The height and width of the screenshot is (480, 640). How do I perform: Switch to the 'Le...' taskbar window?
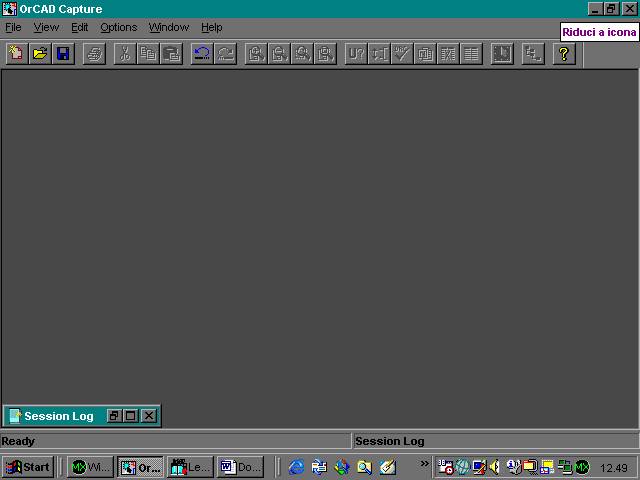pyautogui.click(x=190, y=467)
